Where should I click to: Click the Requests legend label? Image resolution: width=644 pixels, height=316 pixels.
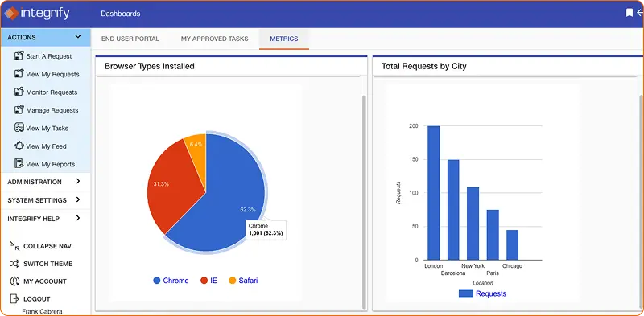(491, 293)
